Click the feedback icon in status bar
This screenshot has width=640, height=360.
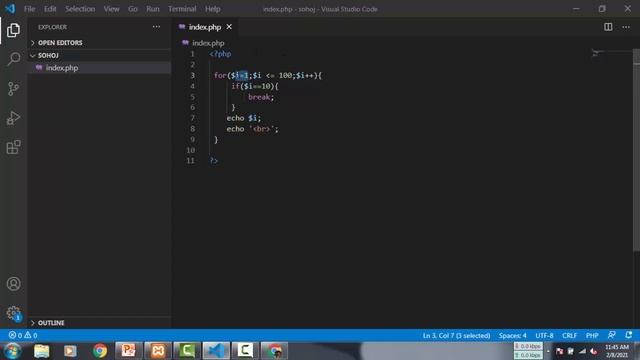tap(611, 335)
